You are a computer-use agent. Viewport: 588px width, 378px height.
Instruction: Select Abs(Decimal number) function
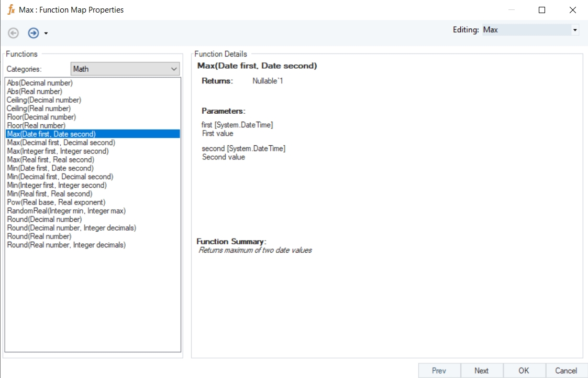click(x=40, y=83)
